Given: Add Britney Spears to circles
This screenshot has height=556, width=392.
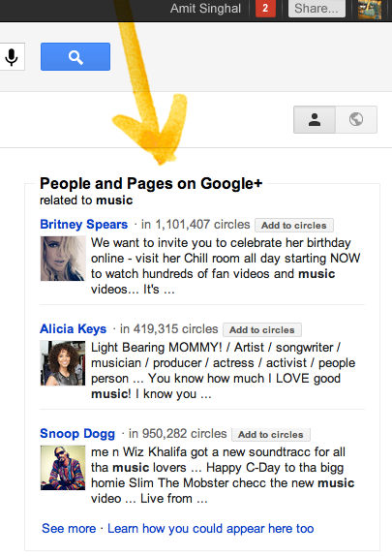Looking at the screenshot, I should tap(294, 225).
